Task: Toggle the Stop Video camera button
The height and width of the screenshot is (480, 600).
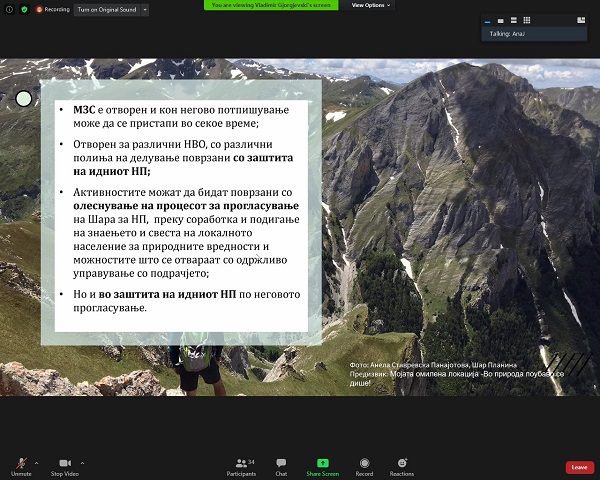Action: [65, 463]
